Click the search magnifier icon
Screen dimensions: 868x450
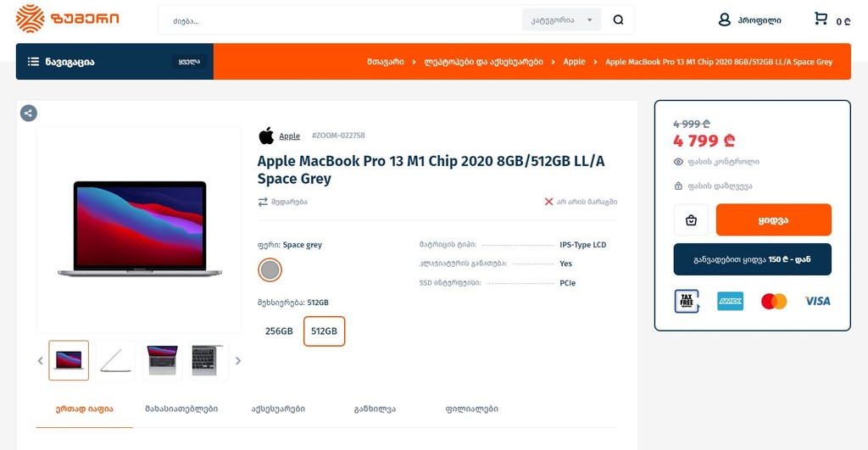point(618,20)
